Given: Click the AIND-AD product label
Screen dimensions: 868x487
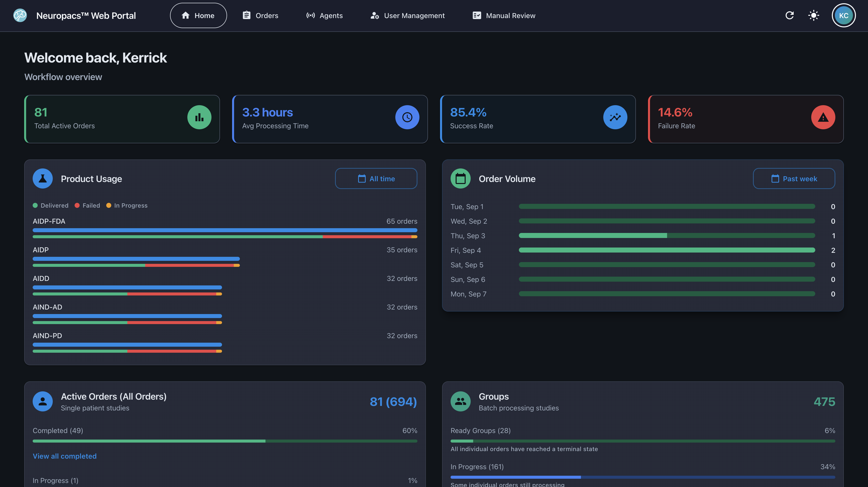Looking at the screenshot, I should click(x=47, y=307).
